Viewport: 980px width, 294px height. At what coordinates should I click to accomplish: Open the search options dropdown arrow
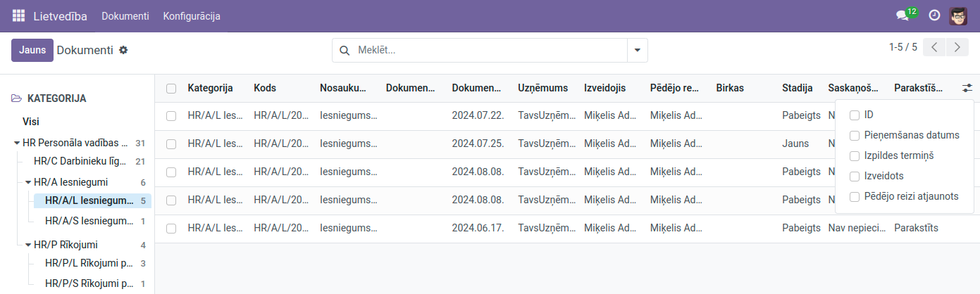click(637, 51)
